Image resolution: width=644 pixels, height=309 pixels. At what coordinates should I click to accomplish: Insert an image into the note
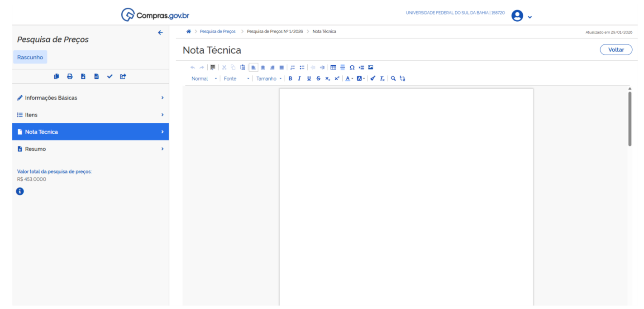click(x=371, y=68)
